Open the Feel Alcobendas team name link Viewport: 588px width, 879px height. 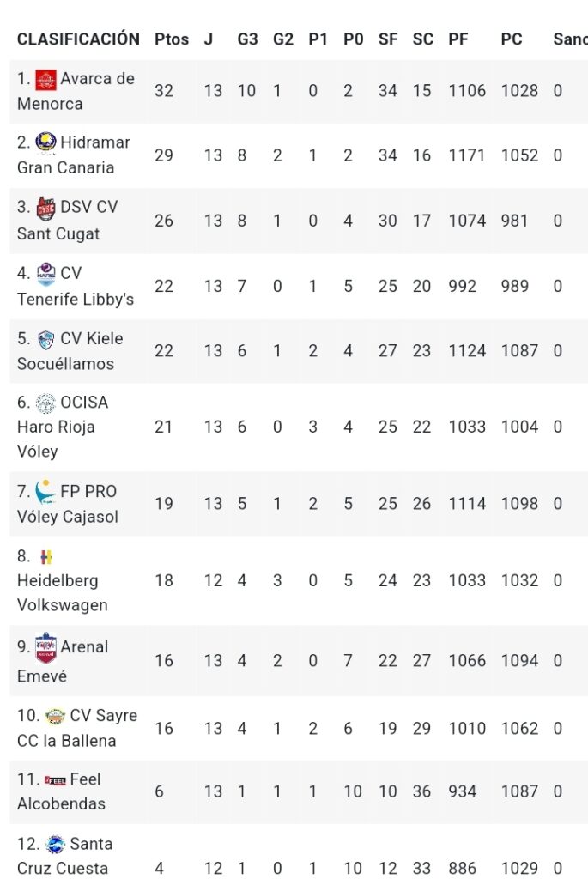61,791
